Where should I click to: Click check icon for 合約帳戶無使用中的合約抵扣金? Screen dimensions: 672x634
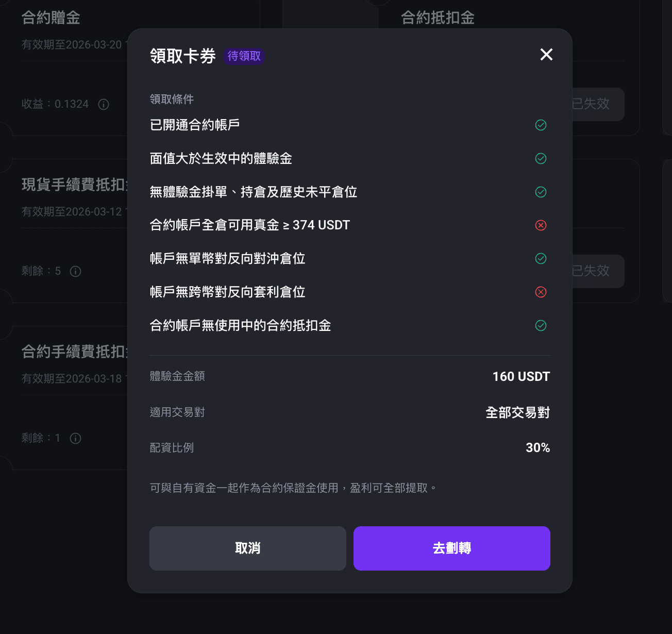(x=541, y=326)
